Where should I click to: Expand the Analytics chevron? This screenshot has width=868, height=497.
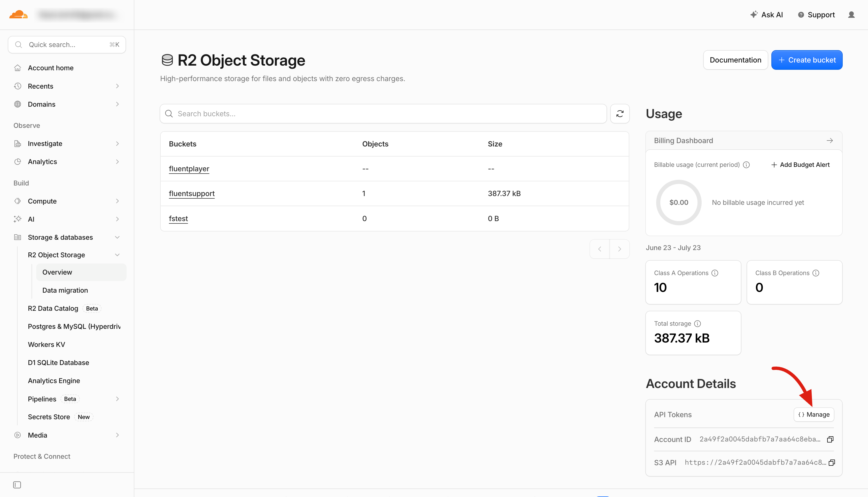118,161
